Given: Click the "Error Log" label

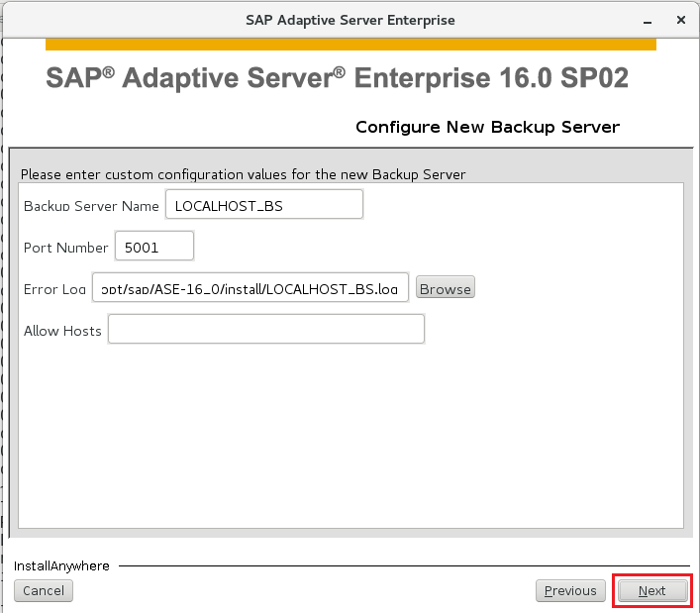Looking at the screenshot, I should (x=54, y=289).
